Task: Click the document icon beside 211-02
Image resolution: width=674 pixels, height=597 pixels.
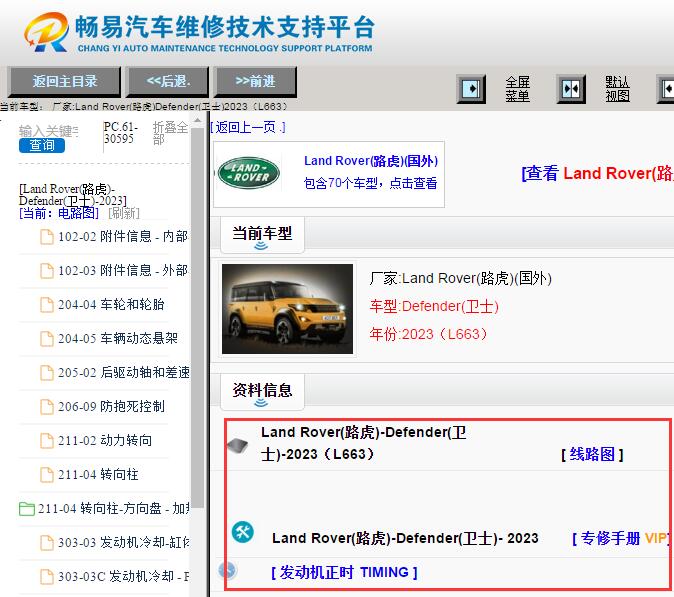Action: click(x=47, y=441)
